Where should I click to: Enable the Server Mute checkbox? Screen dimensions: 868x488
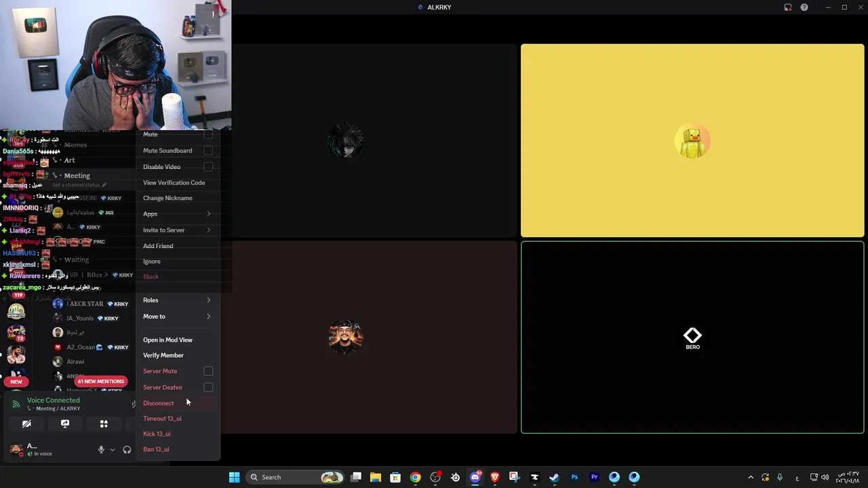click(x=208, y=371)
